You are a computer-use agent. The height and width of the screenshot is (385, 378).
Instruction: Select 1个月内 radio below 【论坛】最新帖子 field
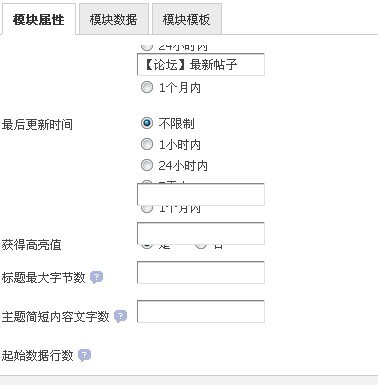tap(147, 87)
